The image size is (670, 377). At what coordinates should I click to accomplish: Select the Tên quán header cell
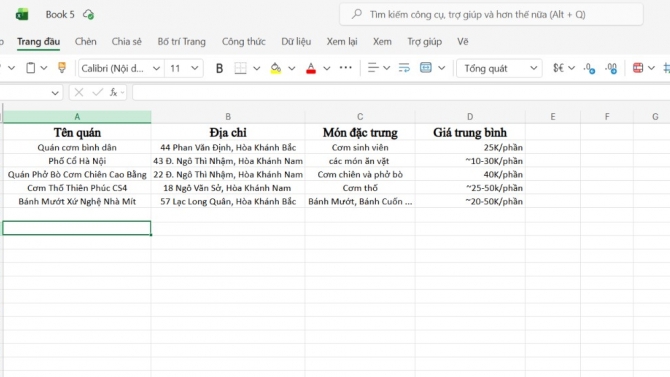click(77, 133)
